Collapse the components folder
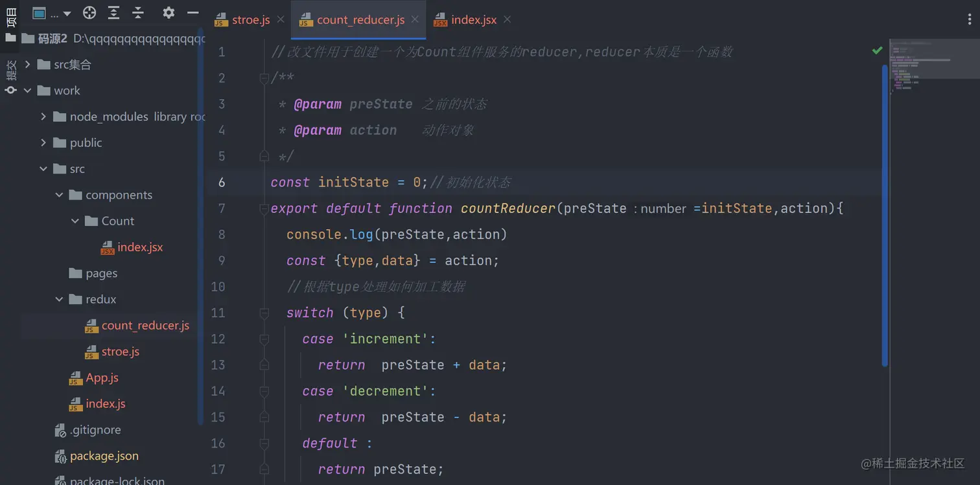Viewport: 980px width, 485px height. click(59, 195)
